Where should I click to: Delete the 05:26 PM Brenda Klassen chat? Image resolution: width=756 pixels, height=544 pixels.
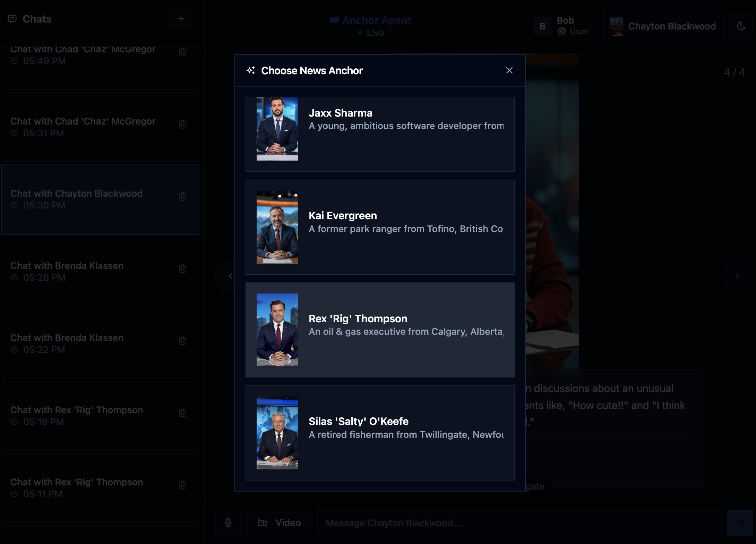(182, 269)
